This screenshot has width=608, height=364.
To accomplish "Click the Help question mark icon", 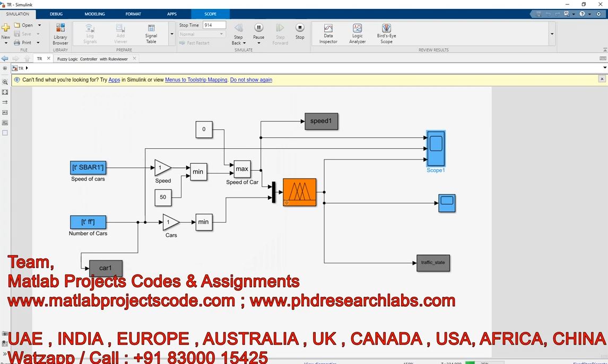I will (582, 14).
